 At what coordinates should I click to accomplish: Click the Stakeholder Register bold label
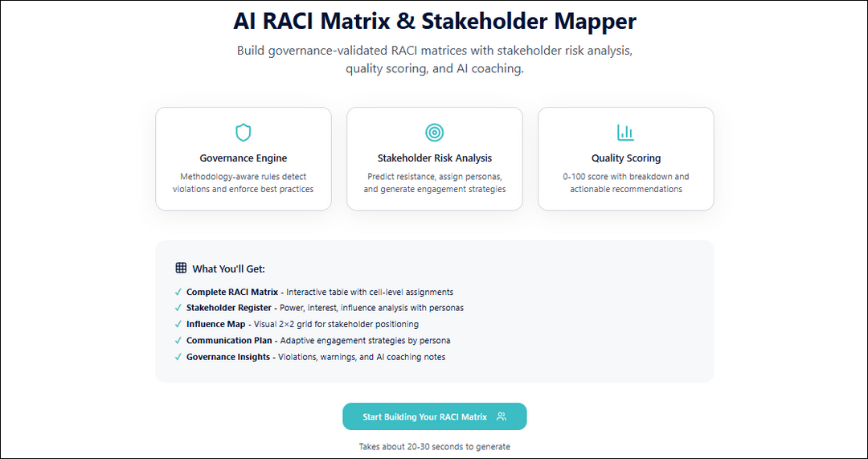pos(231,308)
